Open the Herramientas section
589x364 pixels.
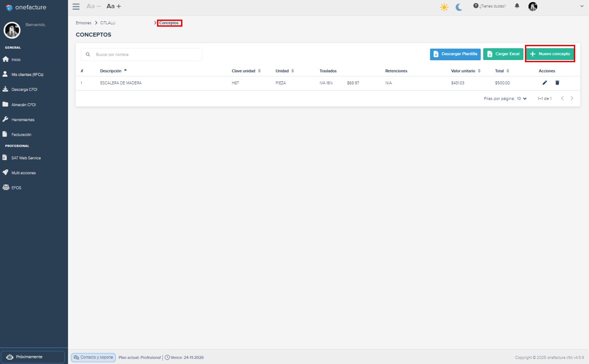click(24, 119)
